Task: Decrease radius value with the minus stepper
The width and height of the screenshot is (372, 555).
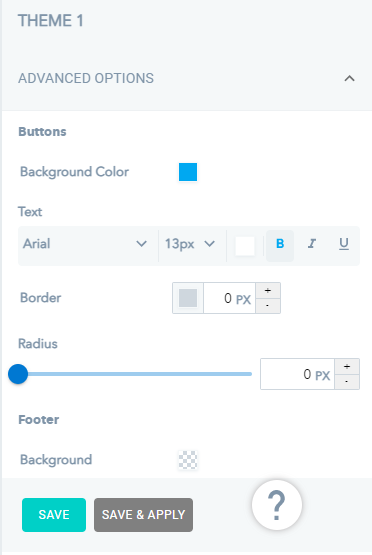Action: 347,382
